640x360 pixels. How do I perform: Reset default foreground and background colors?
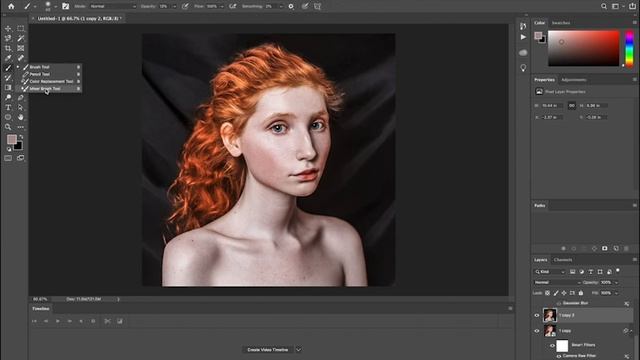point(9,149)
